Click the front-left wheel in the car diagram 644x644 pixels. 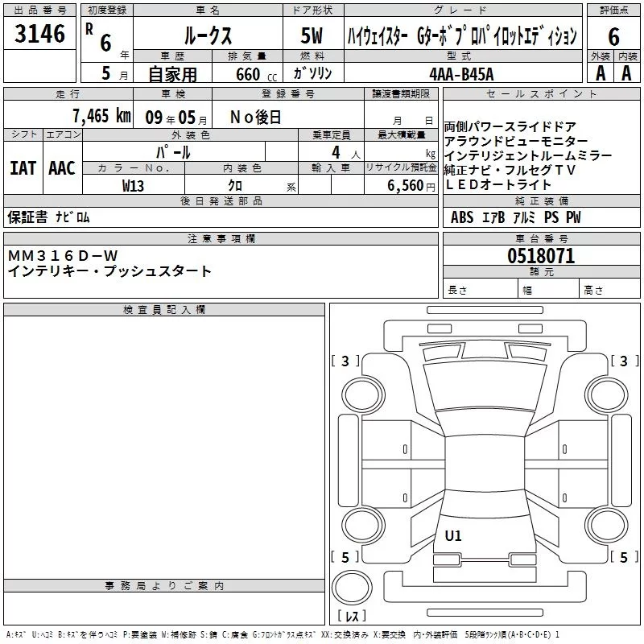(363, 395)
